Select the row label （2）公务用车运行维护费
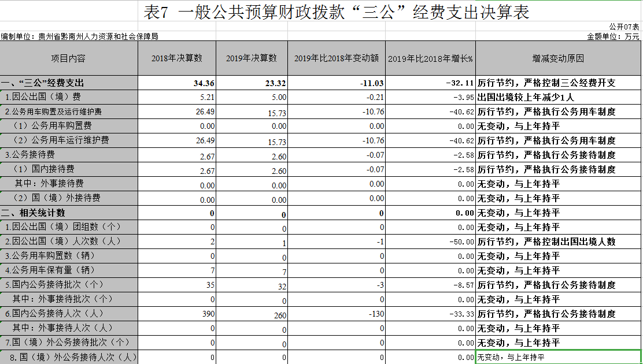The image size is (643, 364). tap(68, 140)
